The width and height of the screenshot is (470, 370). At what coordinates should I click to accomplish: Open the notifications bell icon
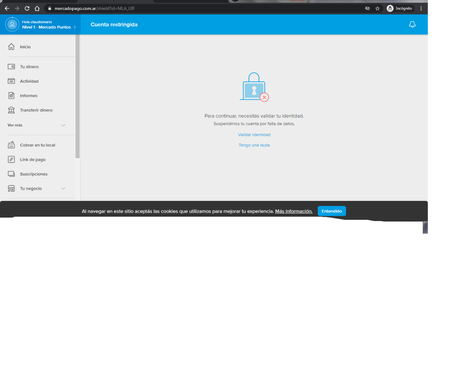click(412, 24)
